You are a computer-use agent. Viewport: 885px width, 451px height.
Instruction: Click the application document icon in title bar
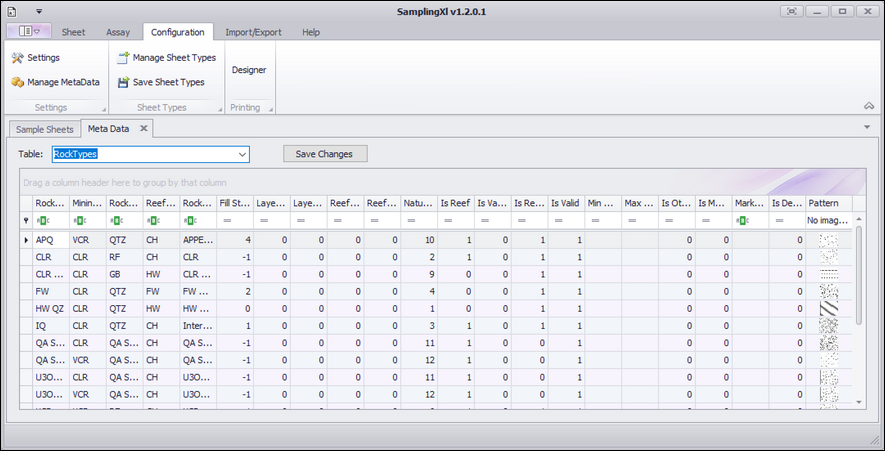12,11
